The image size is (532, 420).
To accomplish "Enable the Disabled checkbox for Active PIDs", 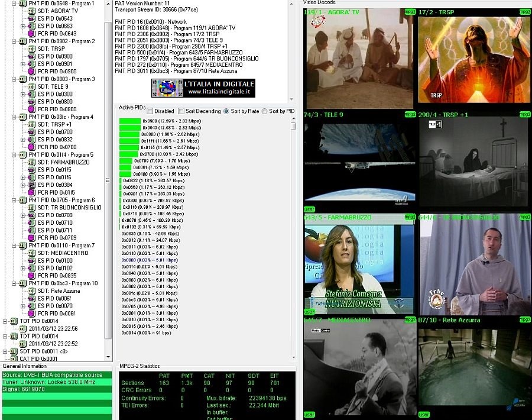I will click(150, 111).
